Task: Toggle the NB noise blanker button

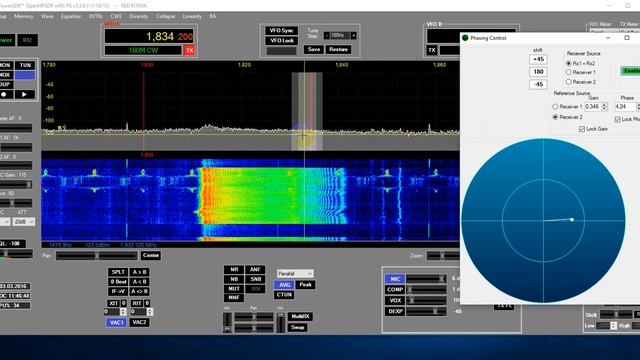Action: [x=234, y=279]
